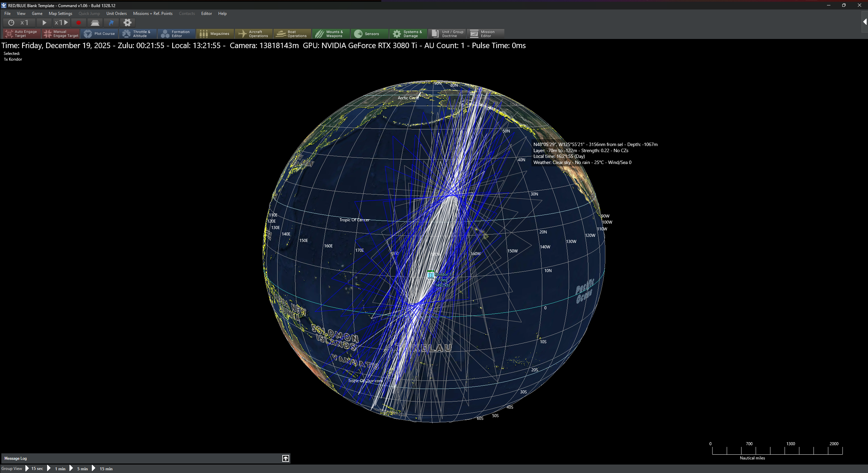Image resolution: width=868 pixels, height=473 pixels.
Task: Open Boat Operations
Action: [293, 34]
